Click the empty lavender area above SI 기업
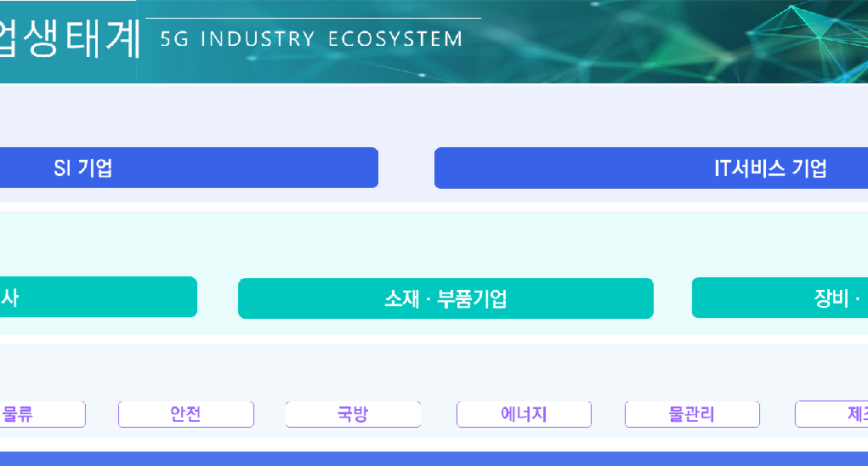 coord(188,116)
